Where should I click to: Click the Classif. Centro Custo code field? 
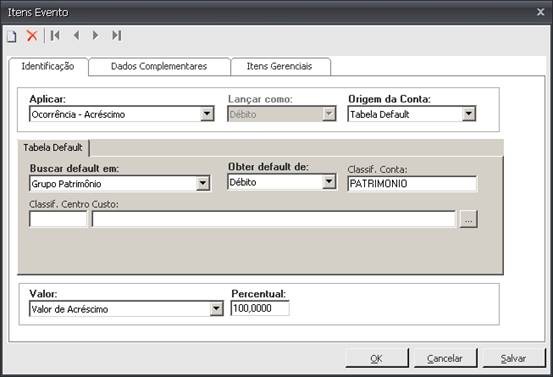click(58, 219)
